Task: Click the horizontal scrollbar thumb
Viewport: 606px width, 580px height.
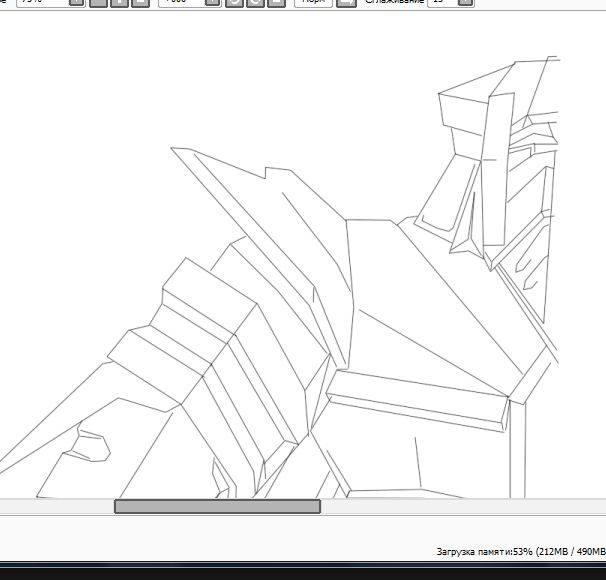Action: pyautogui.click(x=217, y=507)
